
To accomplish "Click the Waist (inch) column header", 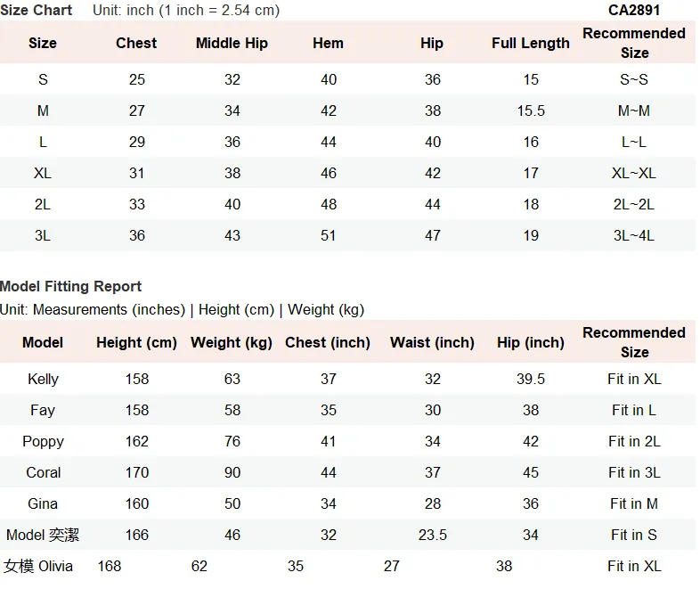I will pos(432,342).
